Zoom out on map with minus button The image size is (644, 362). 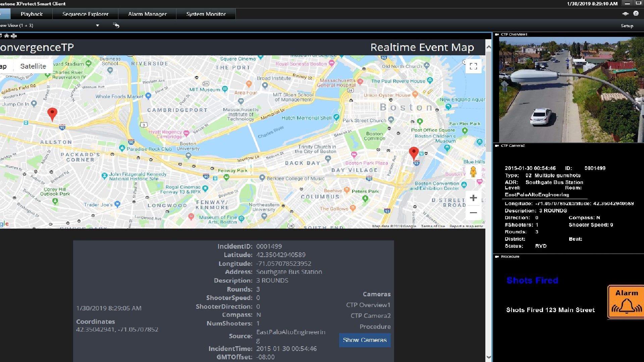(473, 213)
